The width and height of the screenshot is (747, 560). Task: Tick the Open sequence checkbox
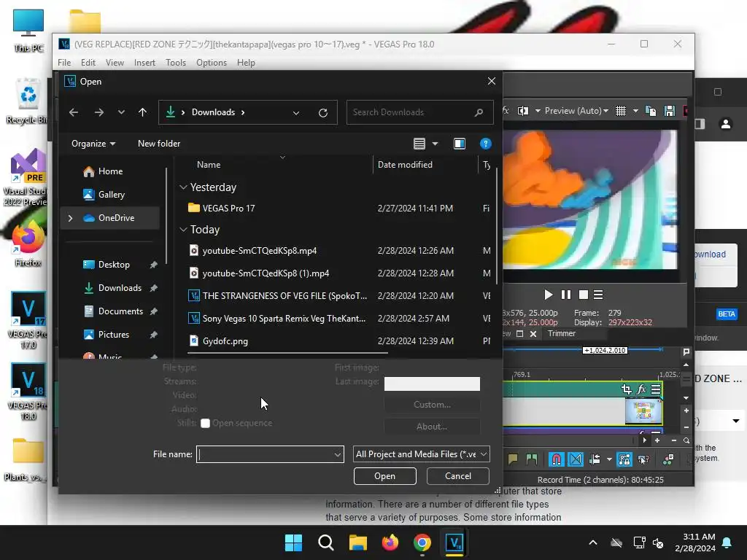(x=205, y=424)
